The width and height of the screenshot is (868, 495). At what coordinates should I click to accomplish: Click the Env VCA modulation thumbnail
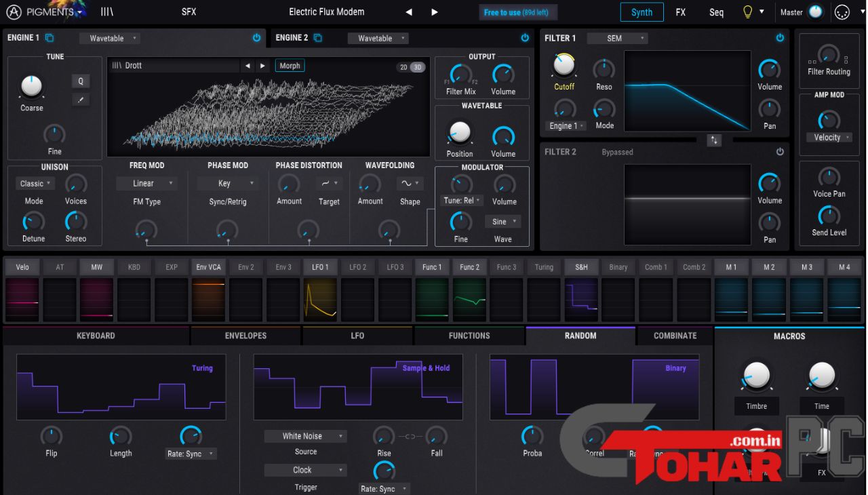[x=208, y=298]
